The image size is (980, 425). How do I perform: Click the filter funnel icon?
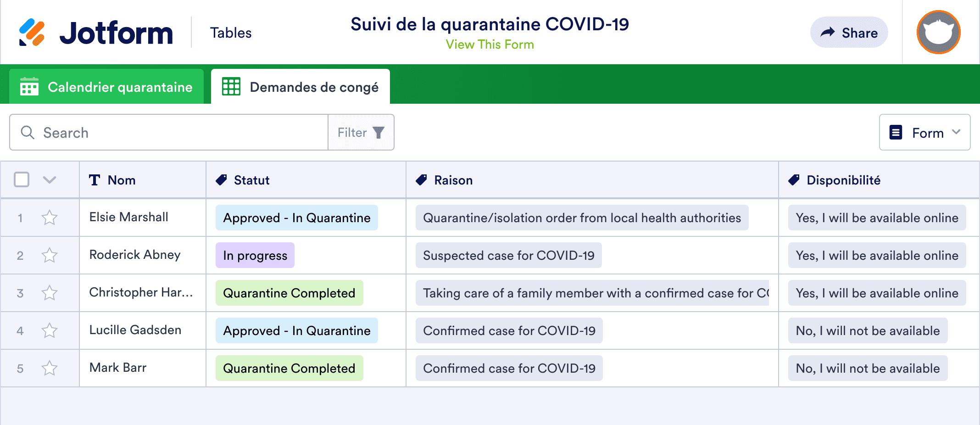(379, 133)
